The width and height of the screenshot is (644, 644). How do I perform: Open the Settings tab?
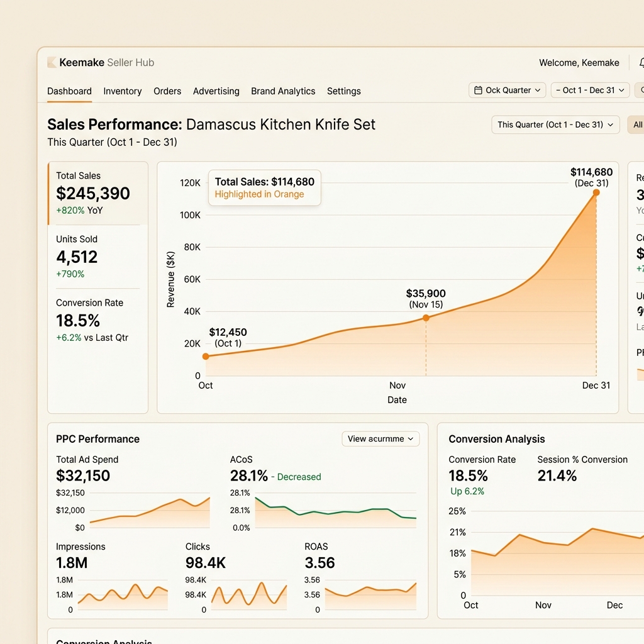[x=344, y=91]
